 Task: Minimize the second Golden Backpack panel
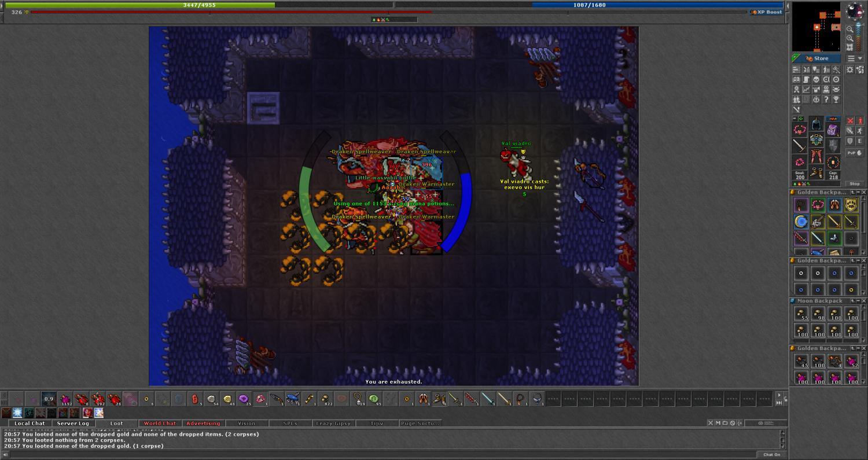(858, 260)
